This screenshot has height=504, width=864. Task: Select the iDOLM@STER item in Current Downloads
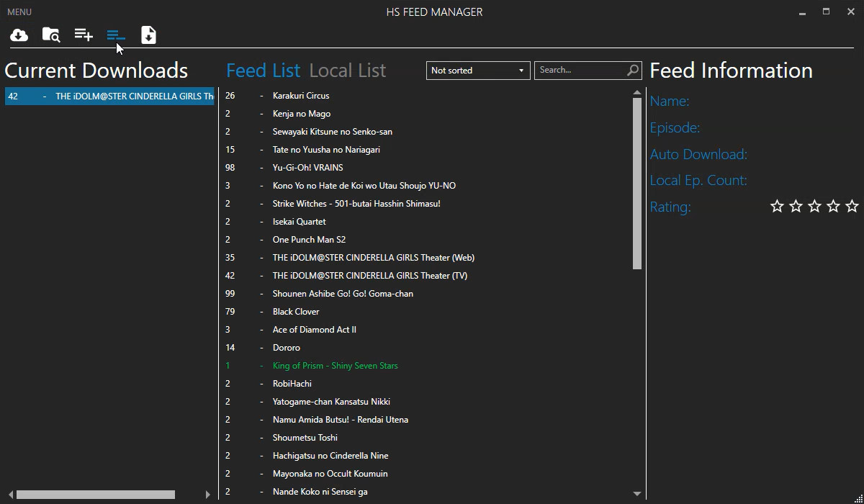pyautogui.click(x=109, y=96)
